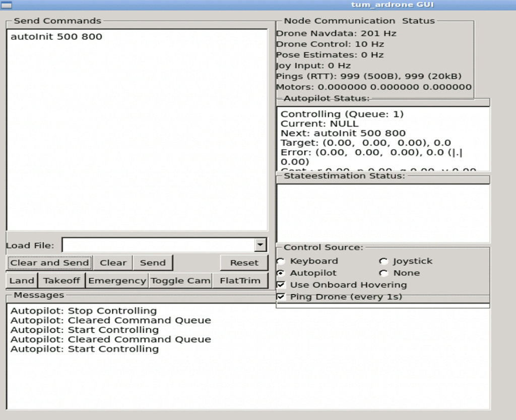
Task: Select Keyboard as control source
Action: [281, 261]
